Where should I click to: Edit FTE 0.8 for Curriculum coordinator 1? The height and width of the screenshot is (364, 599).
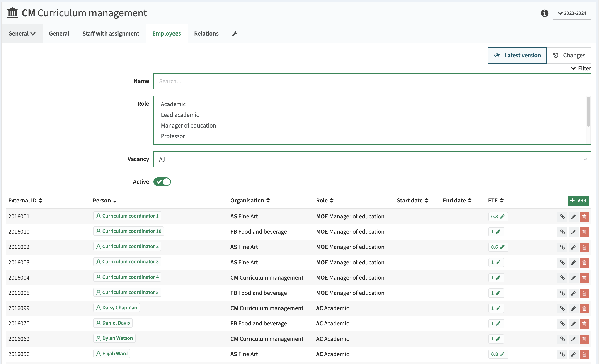(x=498, y=216)
